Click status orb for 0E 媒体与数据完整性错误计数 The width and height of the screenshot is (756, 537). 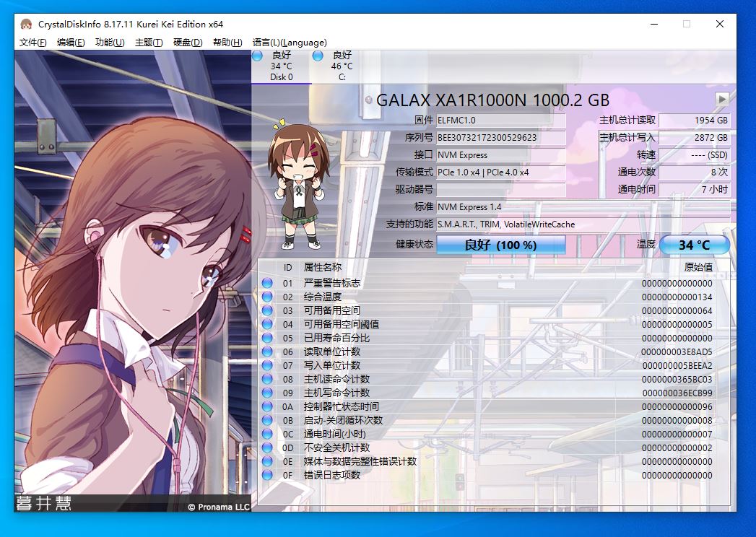(267, 461)
